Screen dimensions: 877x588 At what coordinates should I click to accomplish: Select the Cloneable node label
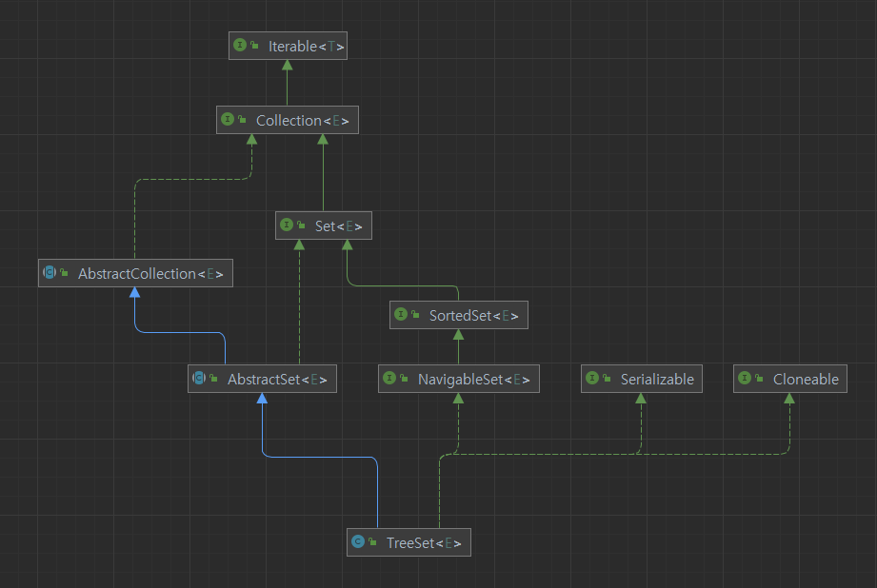click(x=806, y=380)
